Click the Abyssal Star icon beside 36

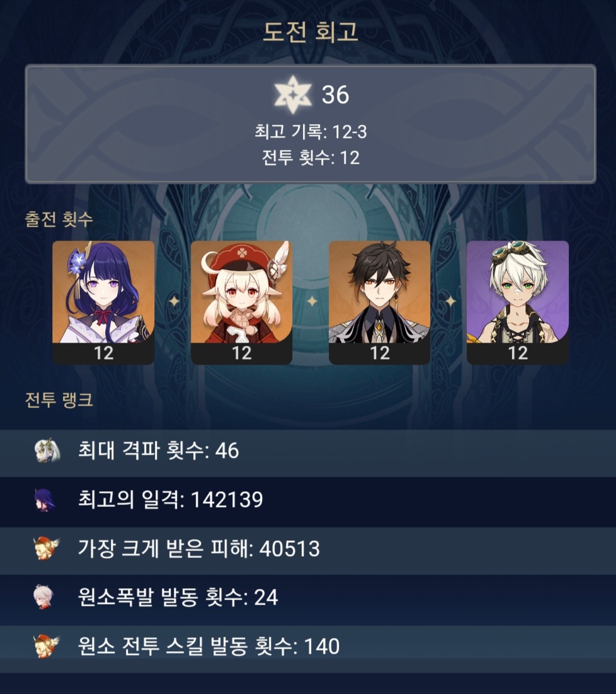[293, 94]
